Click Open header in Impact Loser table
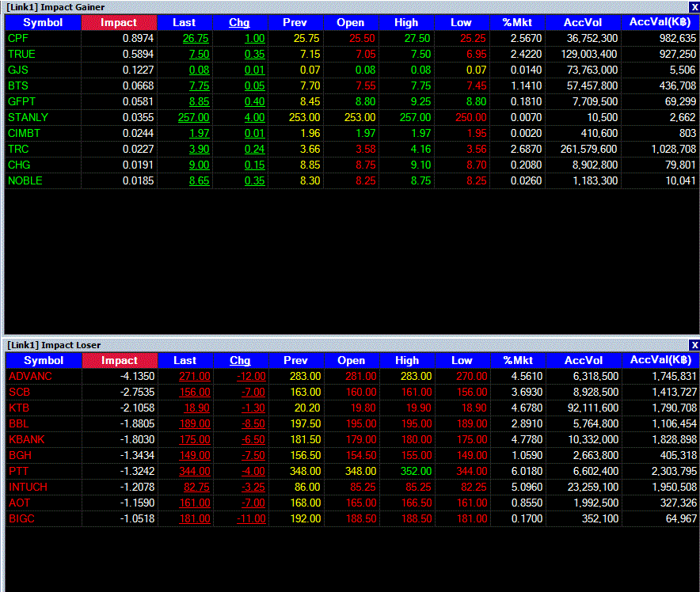 [x=352, y=360]
